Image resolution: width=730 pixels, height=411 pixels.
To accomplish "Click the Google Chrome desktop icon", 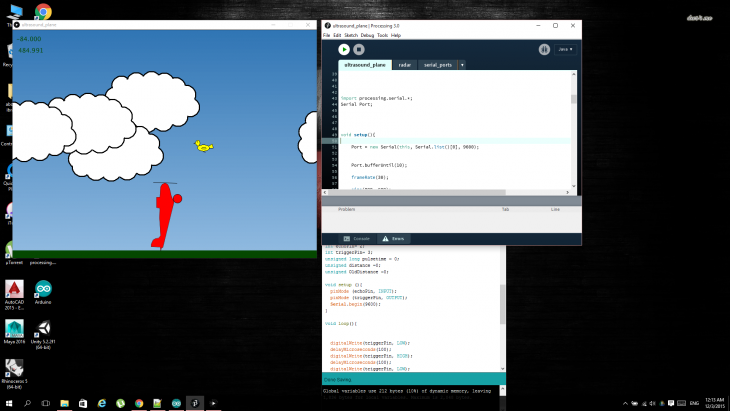I will pyautogui.click(x=43, y=12).
